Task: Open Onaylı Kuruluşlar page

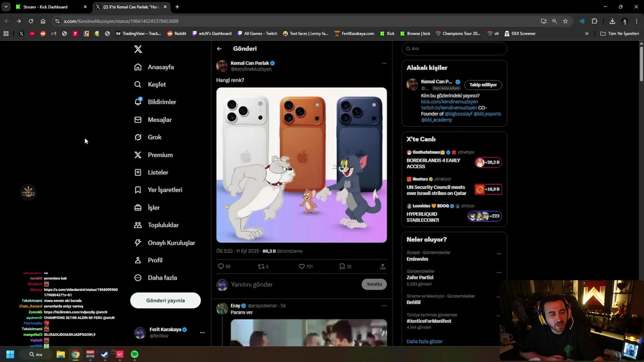Action: 165,243
